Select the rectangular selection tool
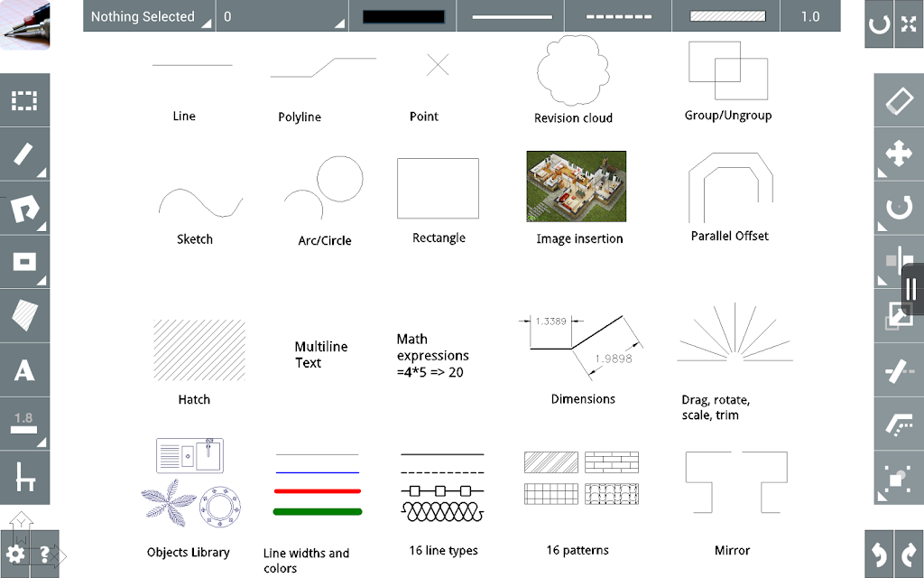Image resolution: width=924 pixels, height=578 pixels. click(24, 100)
